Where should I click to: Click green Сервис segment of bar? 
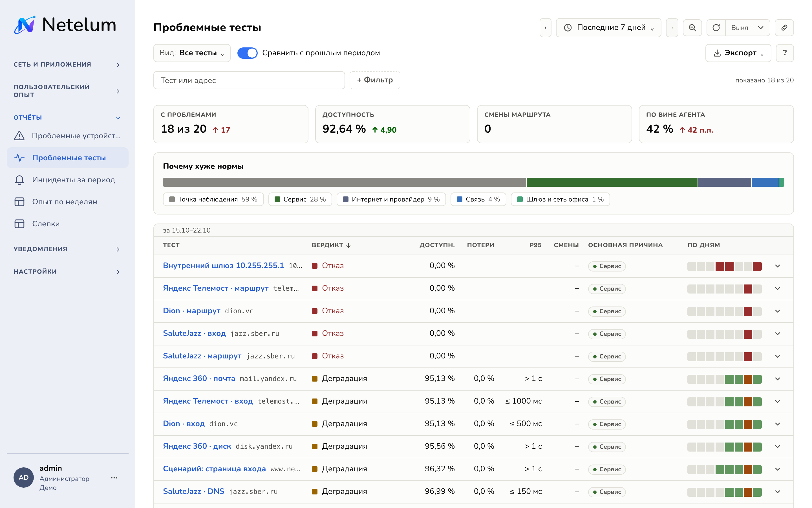coord(612,182)
